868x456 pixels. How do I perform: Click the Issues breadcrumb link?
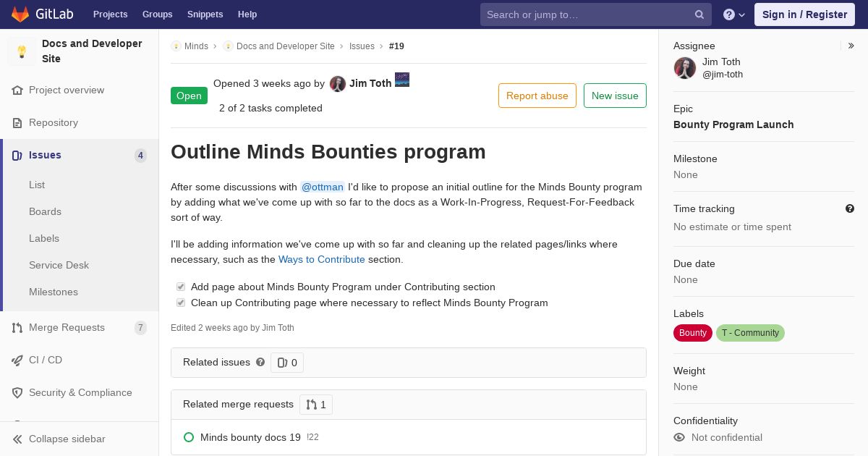click(x=362, y=46)
